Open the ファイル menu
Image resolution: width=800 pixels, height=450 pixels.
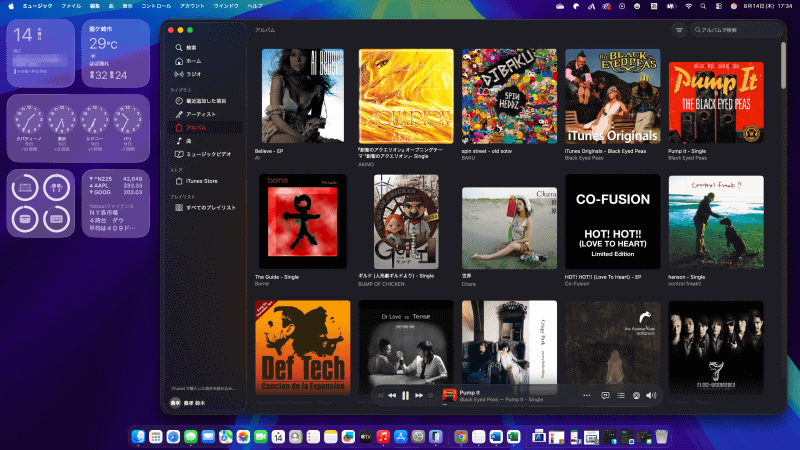[x=71, y=6]
